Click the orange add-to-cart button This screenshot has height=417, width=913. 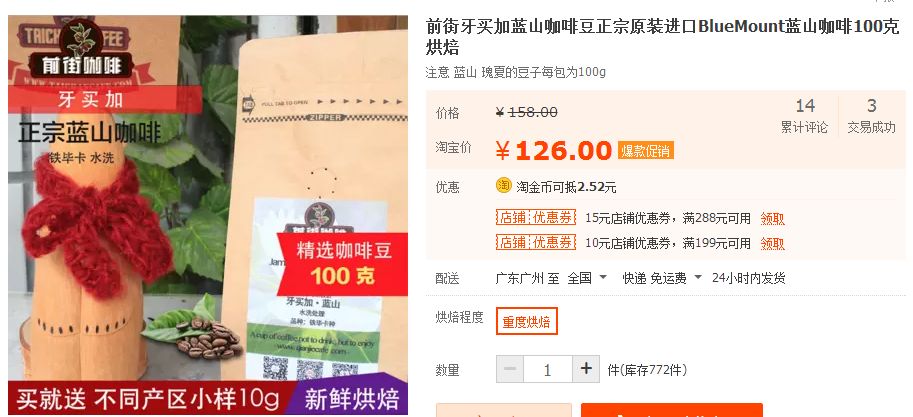(x=671, y=410)
